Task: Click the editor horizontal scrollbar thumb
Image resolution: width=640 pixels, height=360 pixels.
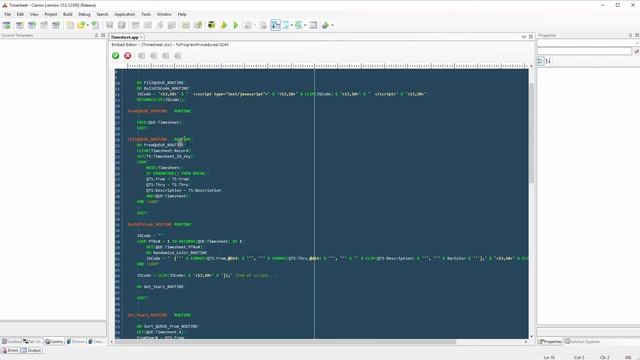Action: [286, 342]
